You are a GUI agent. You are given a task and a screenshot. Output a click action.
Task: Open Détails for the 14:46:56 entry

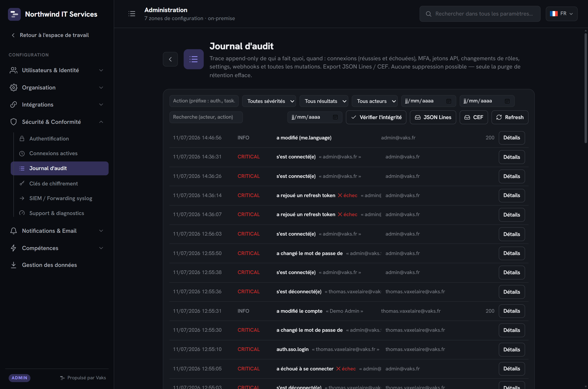pyautogui.click(x=512, y=138)
